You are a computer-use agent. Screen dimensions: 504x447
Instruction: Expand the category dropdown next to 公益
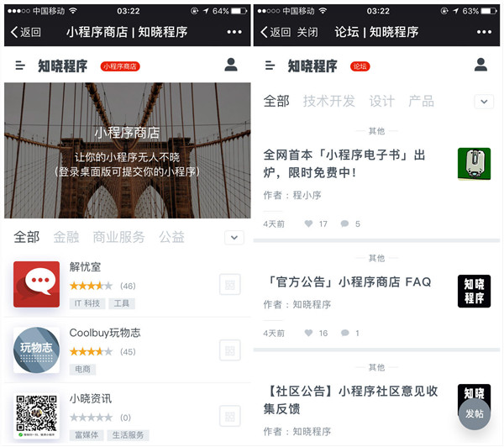pyautogui.click(x=234, y=238)
